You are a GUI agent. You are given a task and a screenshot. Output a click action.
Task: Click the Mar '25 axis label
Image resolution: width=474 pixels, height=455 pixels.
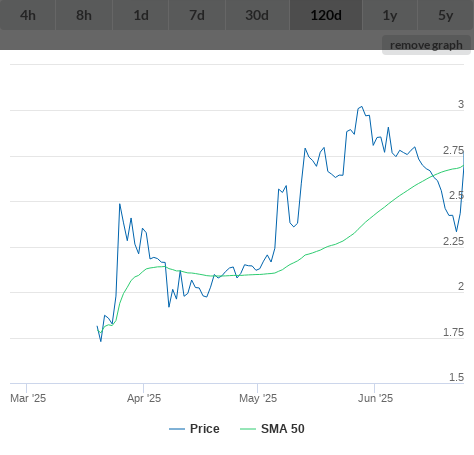[28, 398]
